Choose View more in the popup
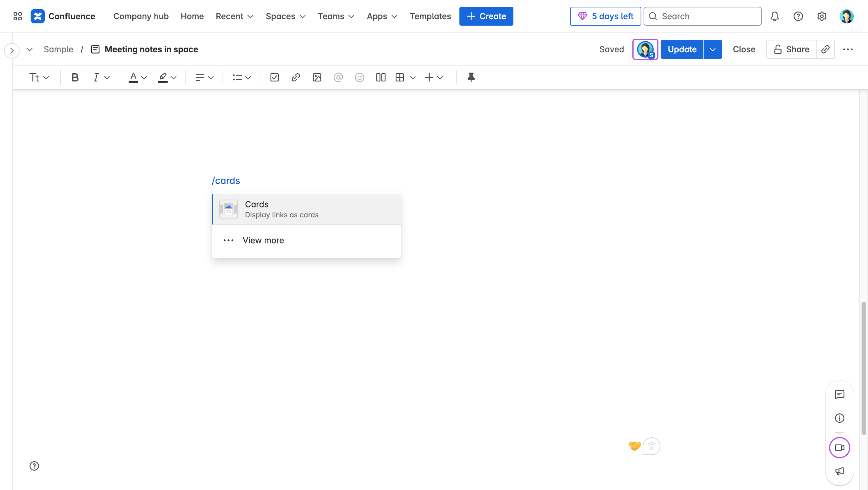Viewport: 868px width, 490px height. coord(263,240)
